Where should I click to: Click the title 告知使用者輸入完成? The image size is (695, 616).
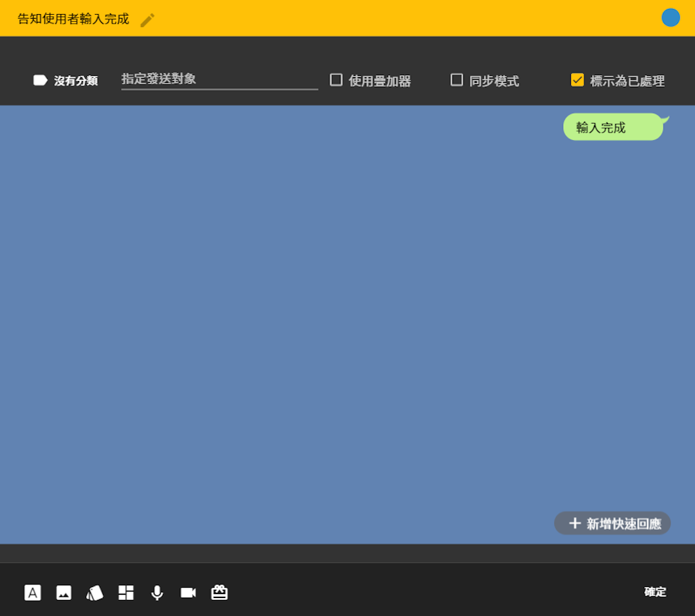tap(73, 19)
